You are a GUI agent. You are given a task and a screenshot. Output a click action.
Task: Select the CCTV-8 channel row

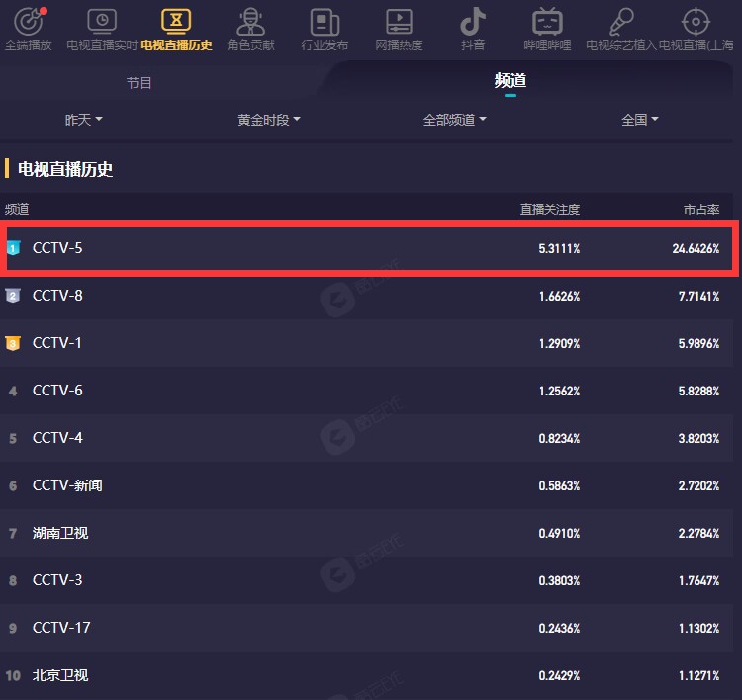(366, 296)
